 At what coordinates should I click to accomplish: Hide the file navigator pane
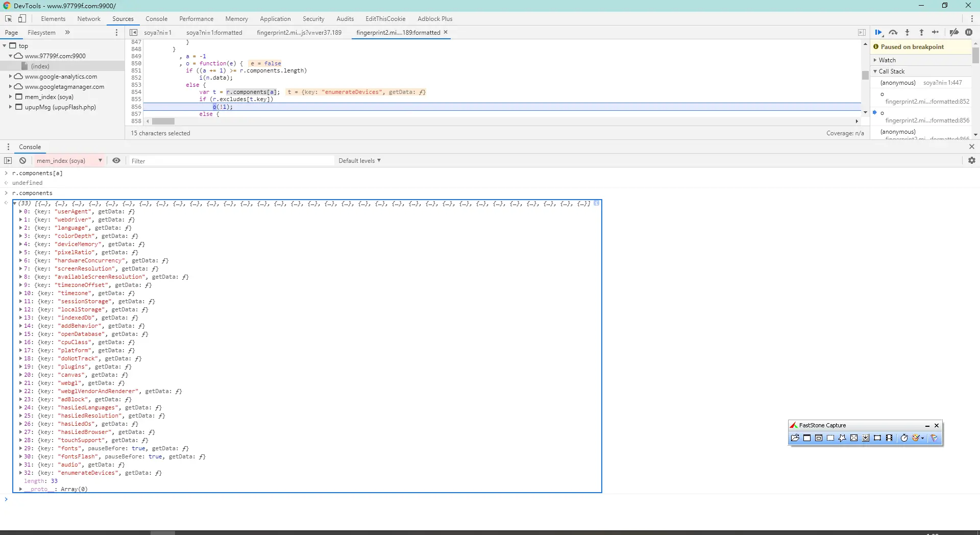(x=133, y=32)
